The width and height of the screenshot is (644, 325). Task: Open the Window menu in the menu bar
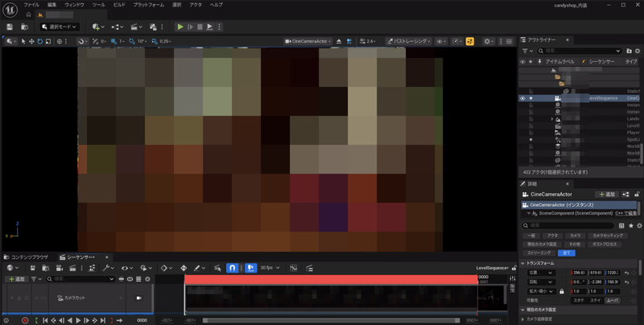[x=75, y=5]
